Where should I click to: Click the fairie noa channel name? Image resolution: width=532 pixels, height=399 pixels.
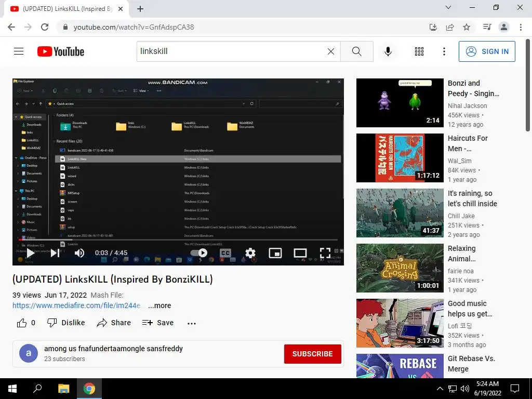click(x=460, y=271)
